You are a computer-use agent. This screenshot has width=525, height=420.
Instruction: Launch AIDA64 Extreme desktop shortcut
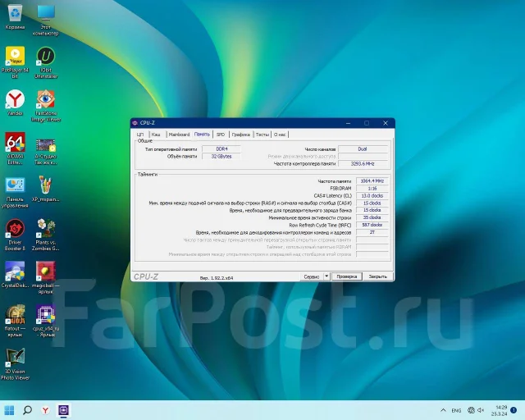[15, 148]
